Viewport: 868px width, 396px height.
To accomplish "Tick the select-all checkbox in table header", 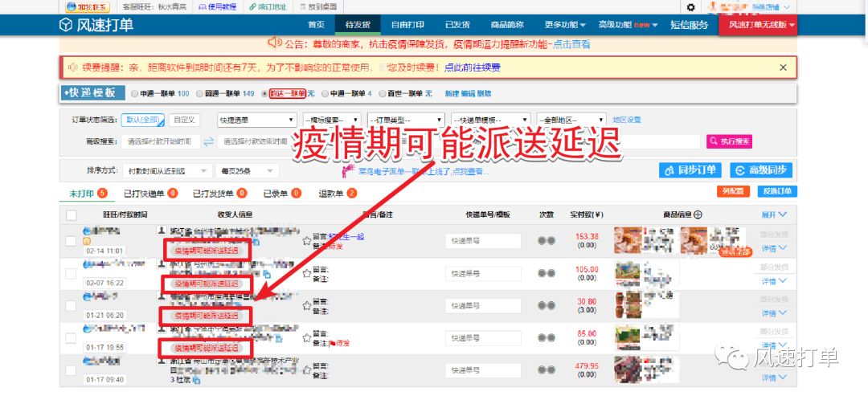I will [72, 215].
